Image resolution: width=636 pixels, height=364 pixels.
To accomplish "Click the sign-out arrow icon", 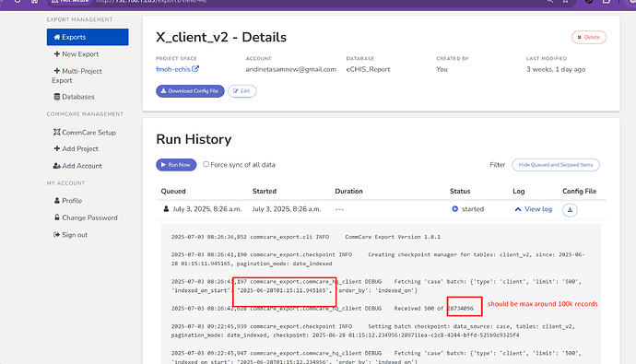I will tap(56, 235).
